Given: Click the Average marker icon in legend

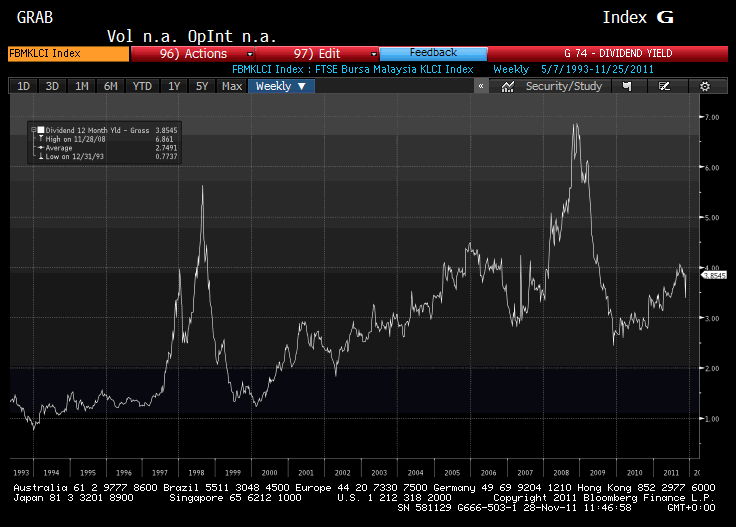Looking at the screenshot, I should click(x=39, y=148).
